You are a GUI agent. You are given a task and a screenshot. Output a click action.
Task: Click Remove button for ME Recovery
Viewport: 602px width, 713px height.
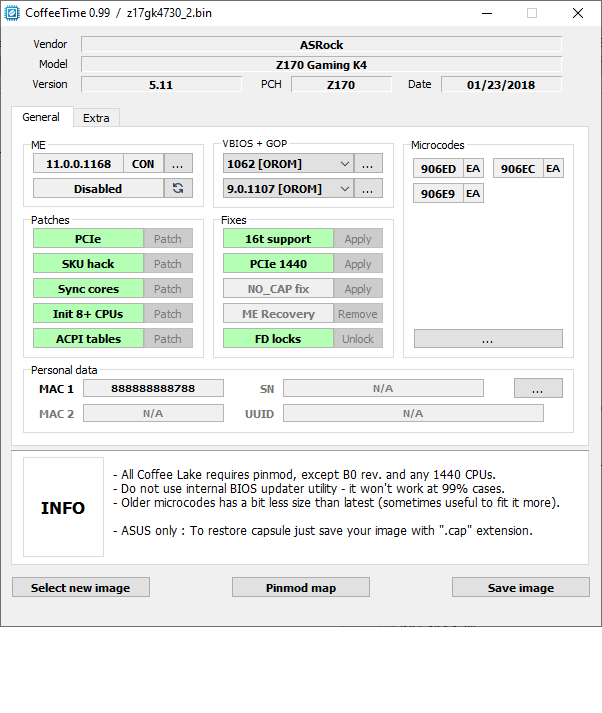click(x=358, y=313)
